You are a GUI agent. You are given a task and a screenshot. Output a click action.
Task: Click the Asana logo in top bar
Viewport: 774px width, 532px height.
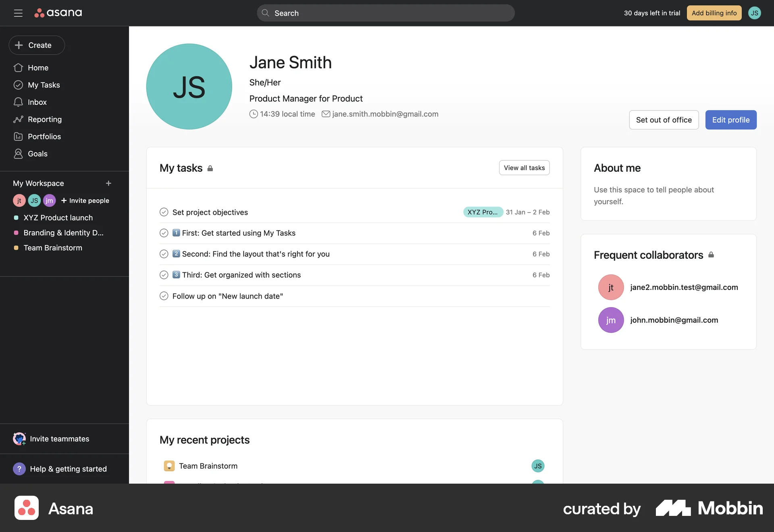pyautogui.click(x=58, y=12)
